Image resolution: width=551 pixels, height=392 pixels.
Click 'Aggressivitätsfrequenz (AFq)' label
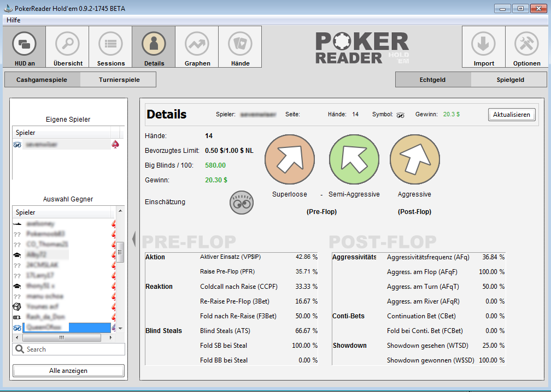coord(428,257)
